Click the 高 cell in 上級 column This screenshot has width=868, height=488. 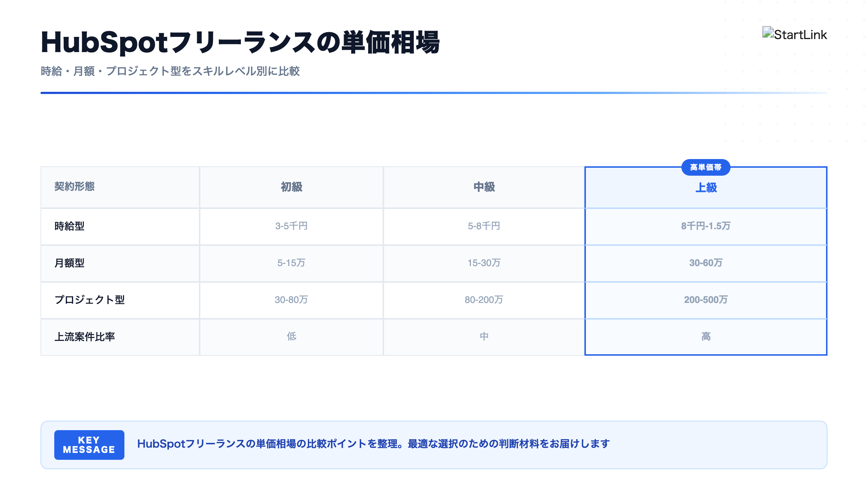pos(706,337)
